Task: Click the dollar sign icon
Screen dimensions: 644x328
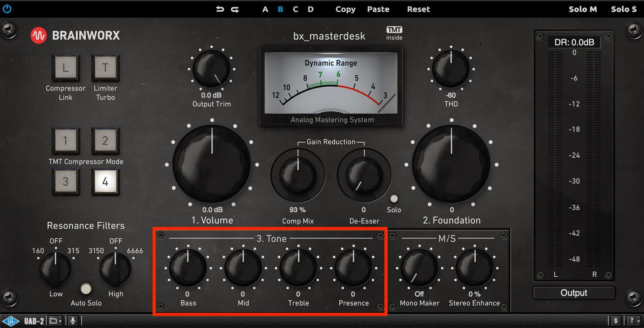Action: [x=616, y=321]
